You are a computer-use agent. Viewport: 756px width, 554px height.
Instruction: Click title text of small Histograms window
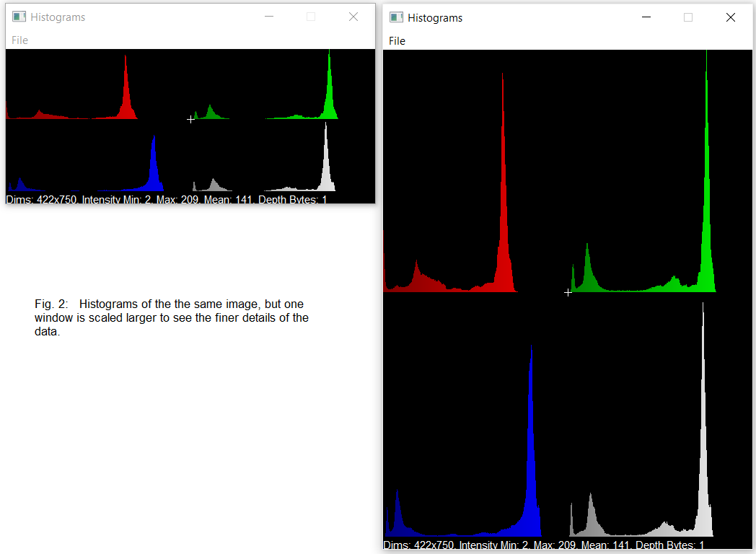coord(58,17)
